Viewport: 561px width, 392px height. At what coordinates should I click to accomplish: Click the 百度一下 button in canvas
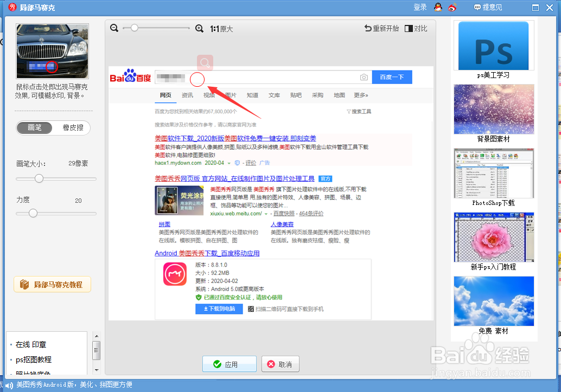click(392, 77)
